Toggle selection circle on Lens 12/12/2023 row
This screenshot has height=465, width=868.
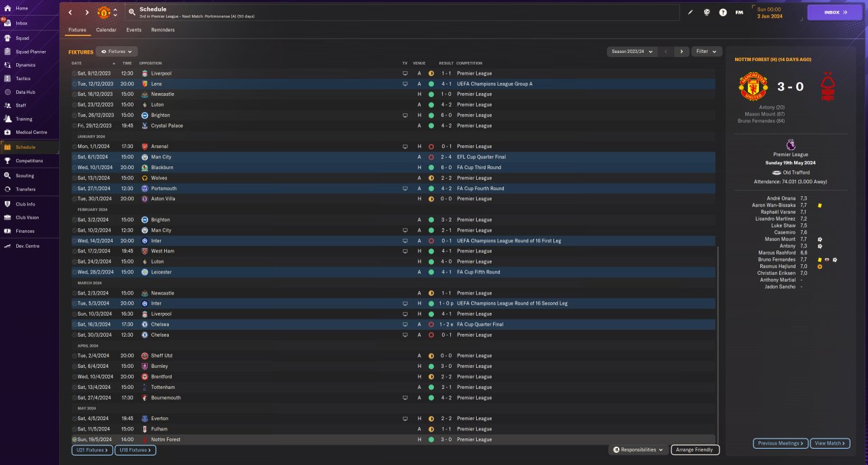(x=75, y=84)
